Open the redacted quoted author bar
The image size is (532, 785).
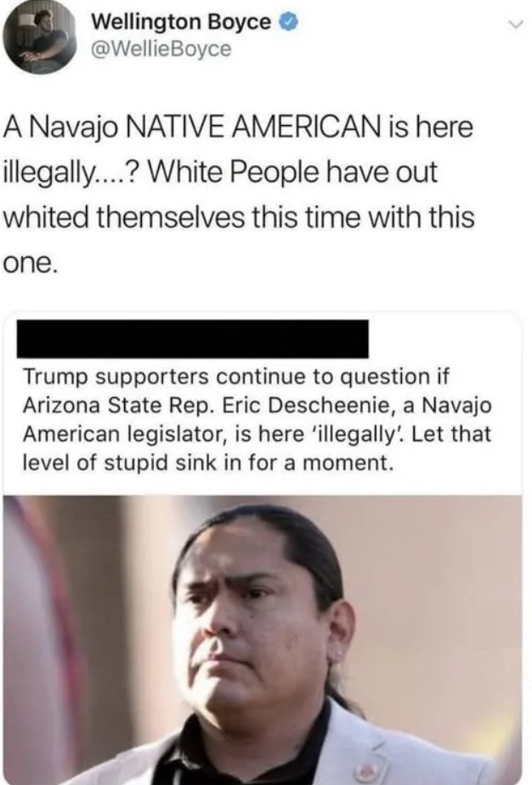point(193,339)
